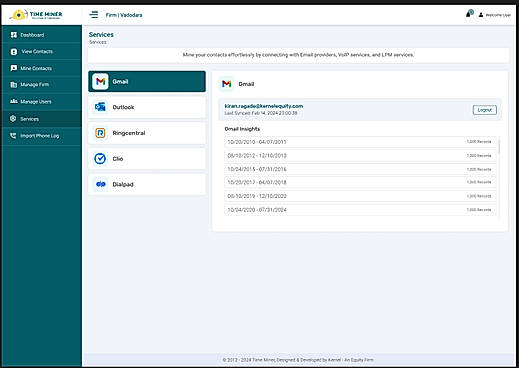
Task: Click the Manage Firm sidebar icon
Action: click(14, 85)
